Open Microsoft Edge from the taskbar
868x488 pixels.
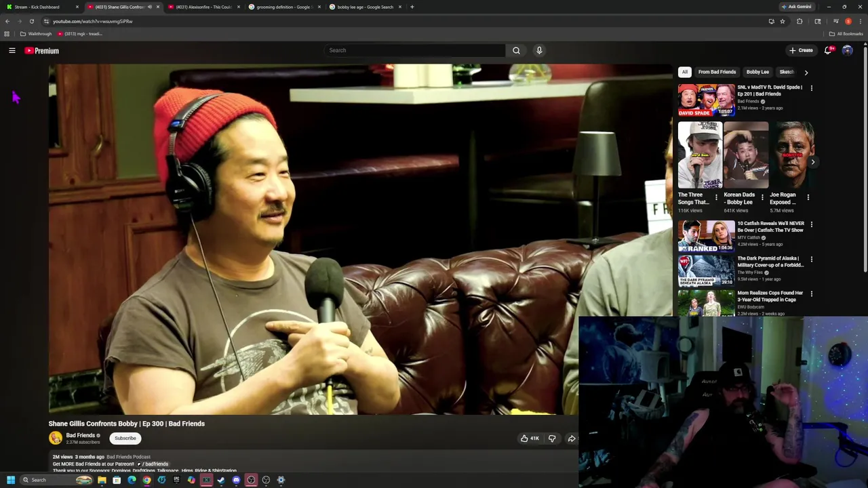pos(132,480)
